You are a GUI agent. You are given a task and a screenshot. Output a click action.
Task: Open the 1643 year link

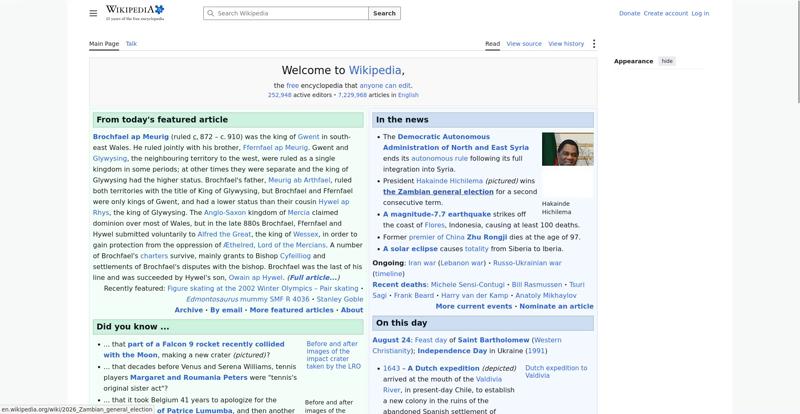(x=391, y=369)
